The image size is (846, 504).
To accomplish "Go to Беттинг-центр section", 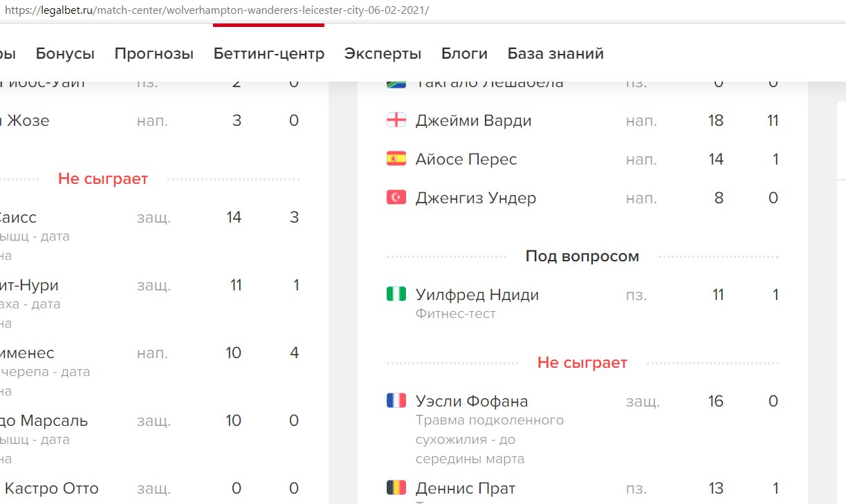I will pos(268,54).
